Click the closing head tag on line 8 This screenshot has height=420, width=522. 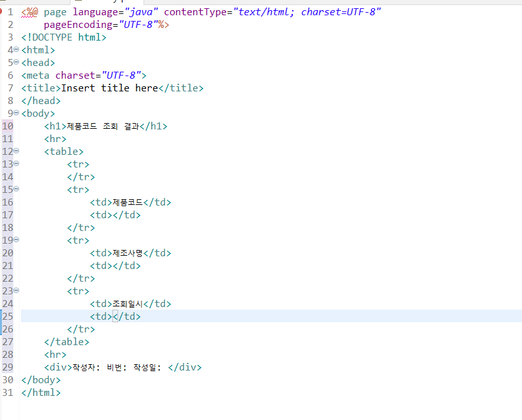click(x=41, y=101)
